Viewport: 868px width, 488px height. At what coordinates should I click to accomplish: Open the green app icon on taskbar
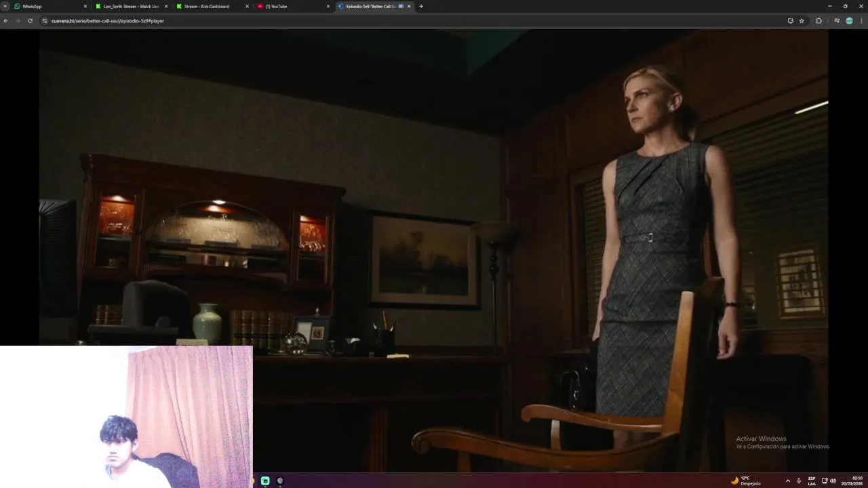click(x=265, y=481)
